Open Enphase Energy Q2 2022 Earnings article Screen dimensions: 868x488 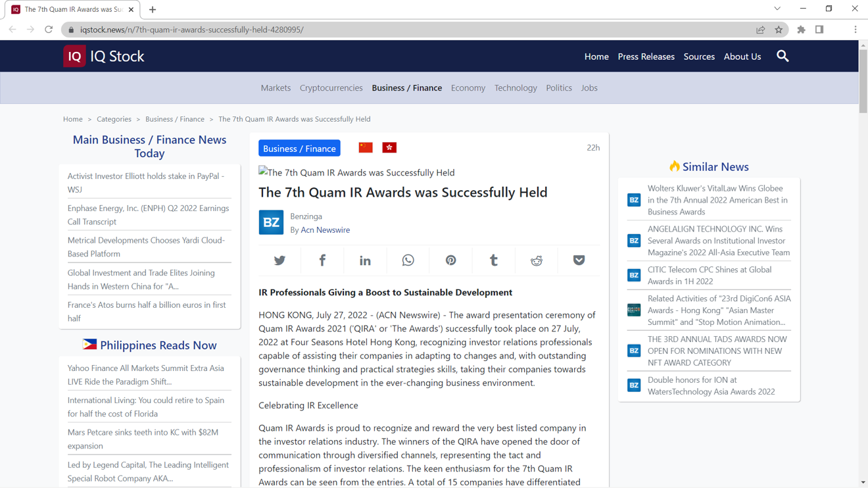149,214
